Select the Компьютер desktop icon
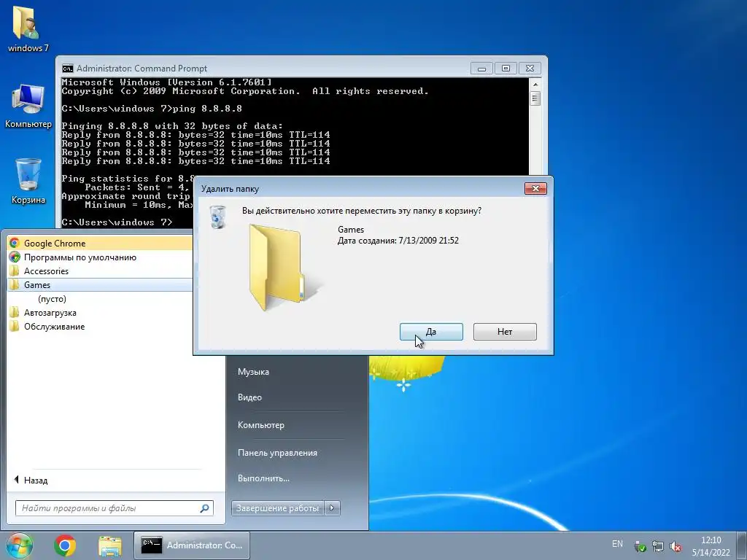This screenshot has width=747, height=560. click(28, 106)
